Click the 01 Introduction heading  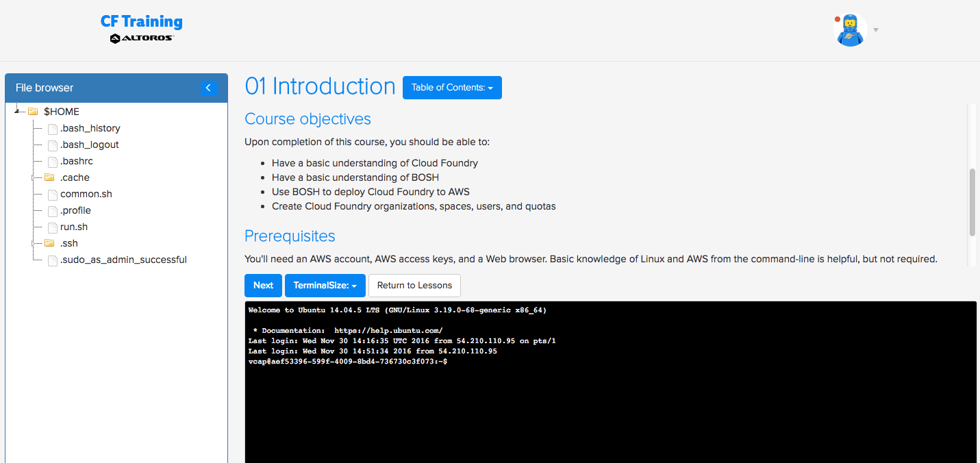(321, 86)
